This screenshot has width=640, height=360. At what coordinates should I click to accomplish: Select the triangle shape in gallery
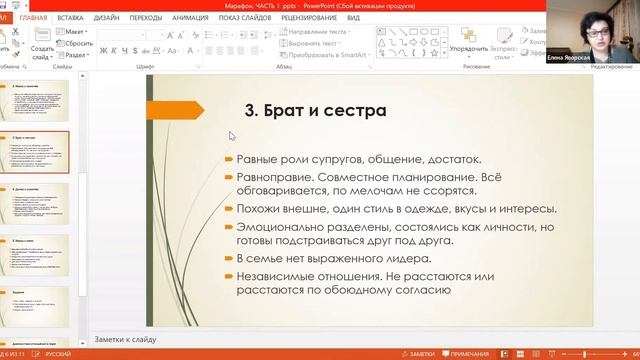click(x=382, y=42)
